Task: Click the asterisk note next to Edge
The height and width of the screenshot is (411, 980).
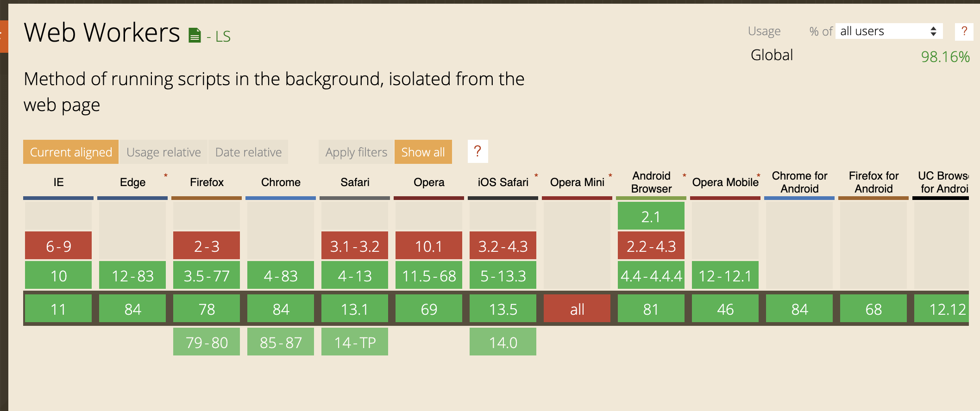Action: [x=165, y=175]
